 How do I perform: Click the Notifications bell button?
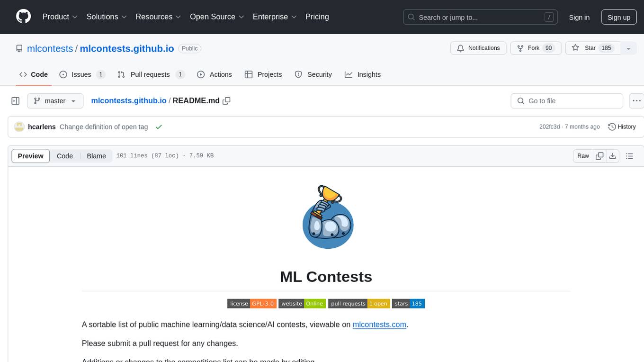[x=478, y=48]
